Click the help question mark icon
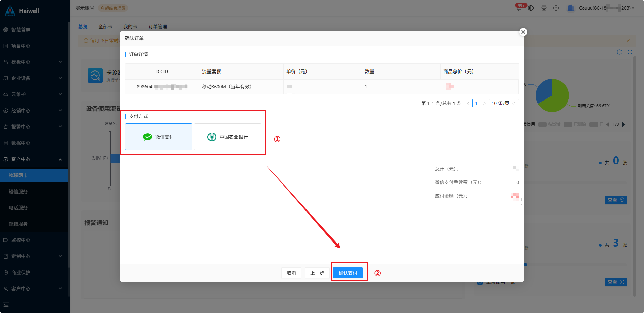The height and width of the screenshot is (313, 644). coord(556,8)
